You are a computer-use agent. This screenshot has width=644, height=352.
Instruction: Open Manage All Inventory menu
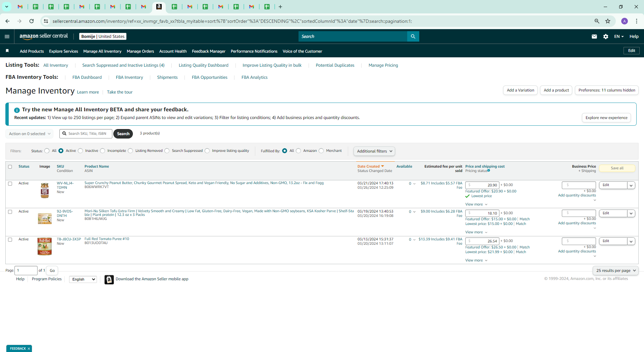click(102, 51)
